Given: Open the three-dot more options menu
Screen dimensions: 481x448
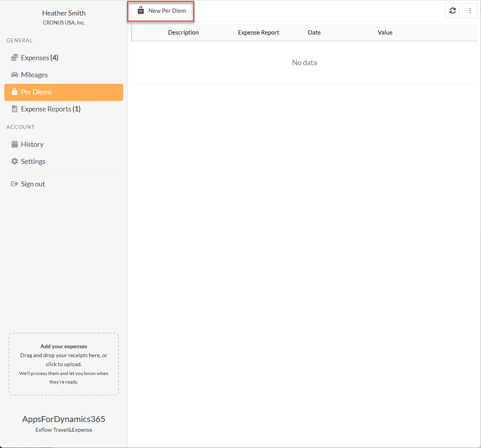Looking at the screenshot, I should point(470,11).
